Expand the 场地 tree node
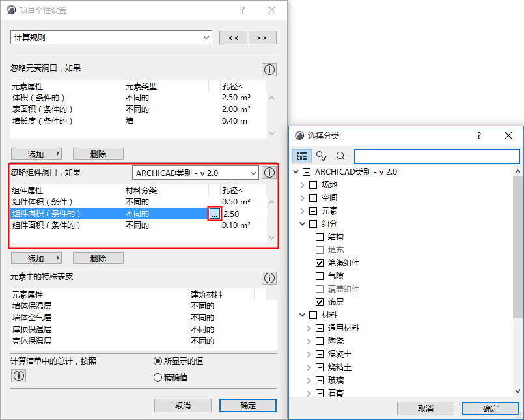524x420 pixels. 303,185
